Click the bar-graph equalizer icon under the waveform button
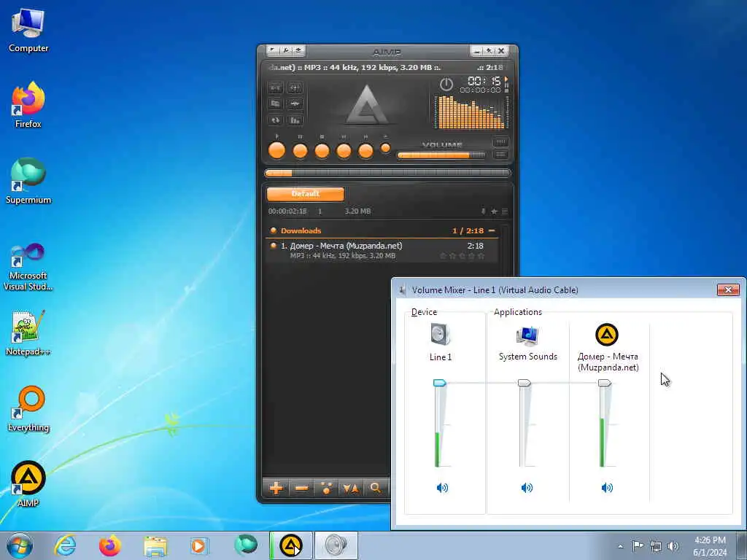Viewport: 747px width, 560px height. pos(295,120)
